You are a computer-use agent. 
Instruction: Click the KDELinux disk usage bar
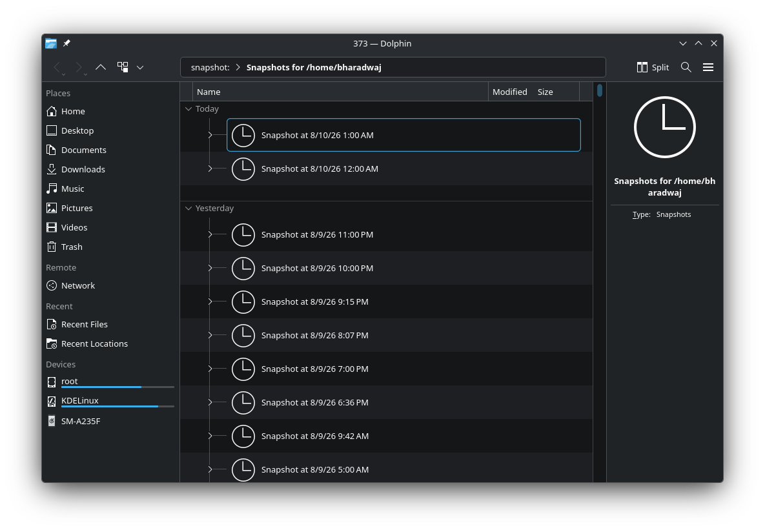pyautogui.click(x=117, y=406)
